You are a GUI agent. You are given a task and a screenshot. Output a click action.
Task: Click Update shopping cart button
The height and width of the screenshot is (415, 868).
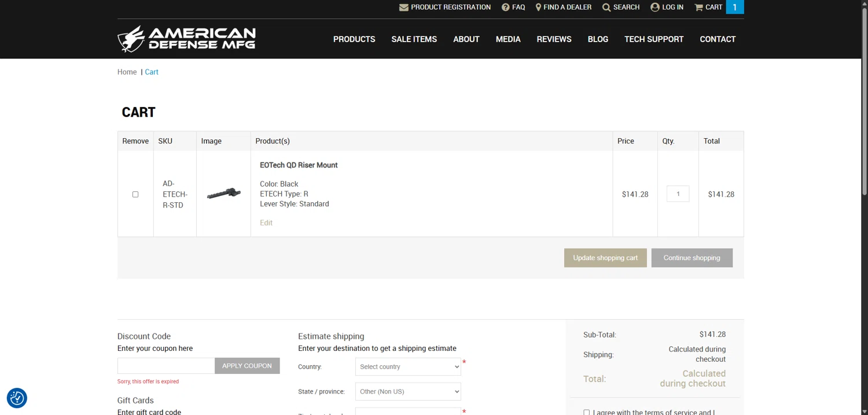(605, 258)
